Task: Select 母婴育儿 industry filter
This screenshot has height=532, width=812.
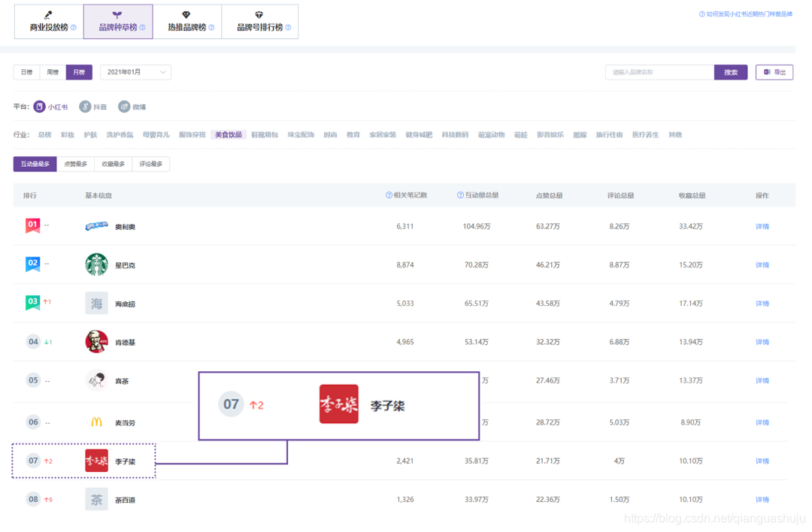Action: 156,135
